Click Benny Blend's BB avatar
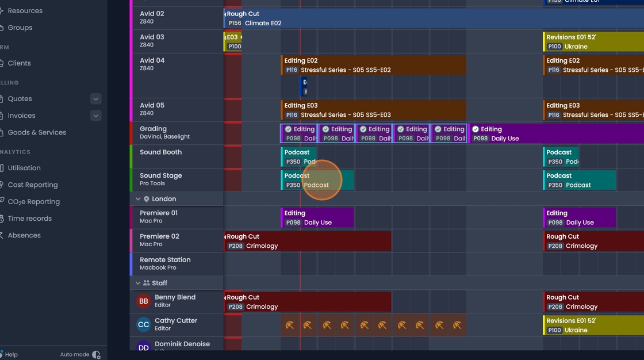 tap(144, 301)
